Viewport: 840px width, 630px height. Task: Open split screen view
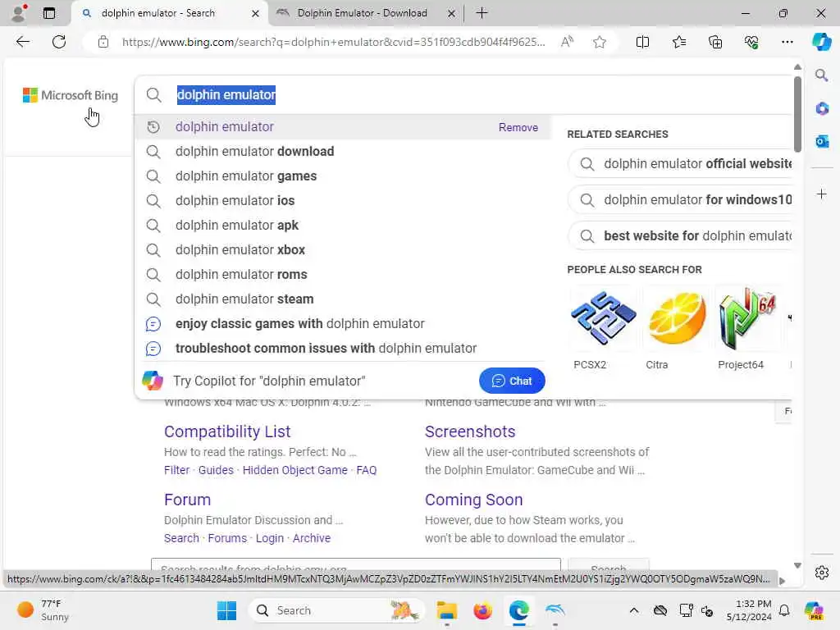pos(642,42)
